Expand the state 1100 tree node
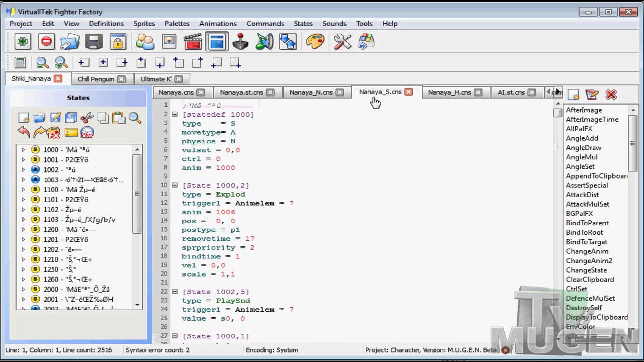This screenshot has height=362, width=644. [x=23, y=190]
